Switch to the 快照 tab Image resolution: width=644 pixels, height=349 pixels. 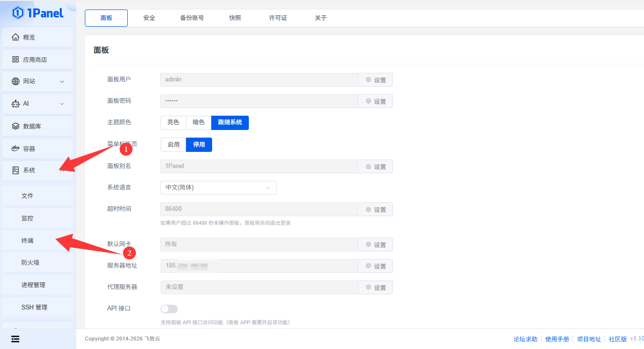(235, 18)
